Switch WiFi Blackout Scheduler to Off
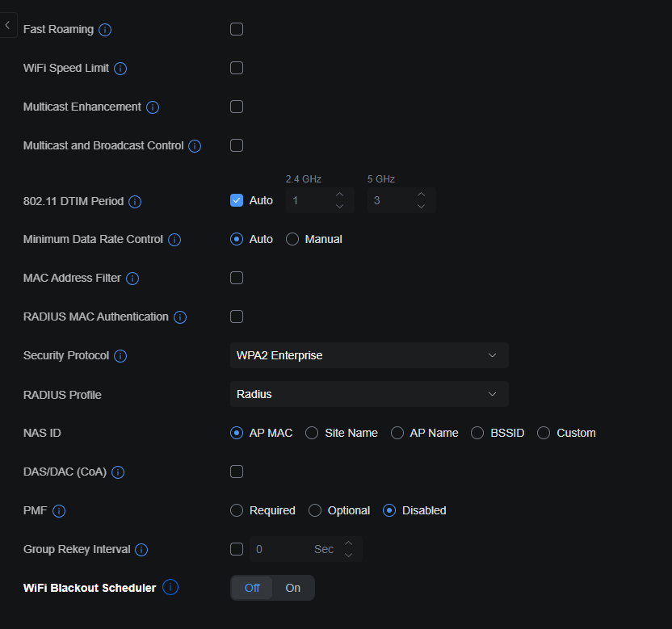Screen dimensions: 672x629 click(252, 588)
